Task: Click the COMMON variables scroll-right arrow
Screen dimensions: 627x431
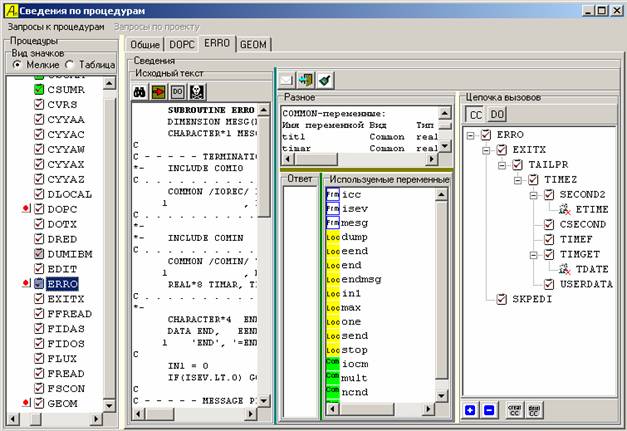Action: coord(431,159)
